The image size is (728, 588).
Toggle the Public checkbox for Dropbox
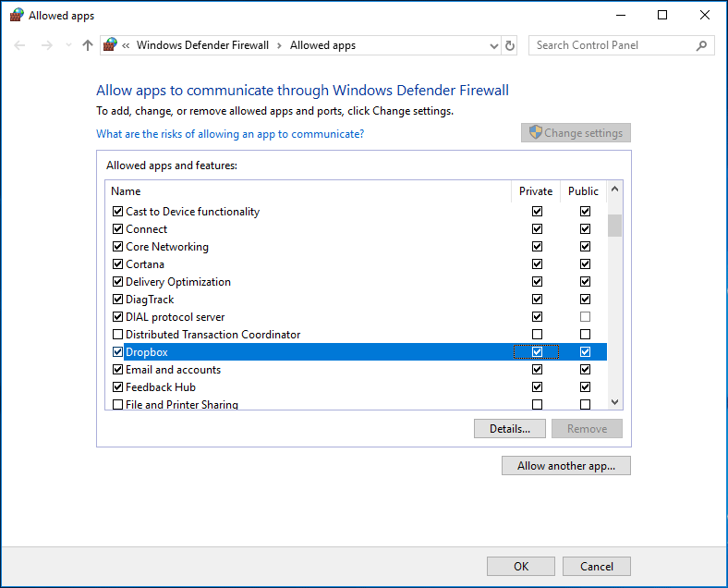point(585,352)
